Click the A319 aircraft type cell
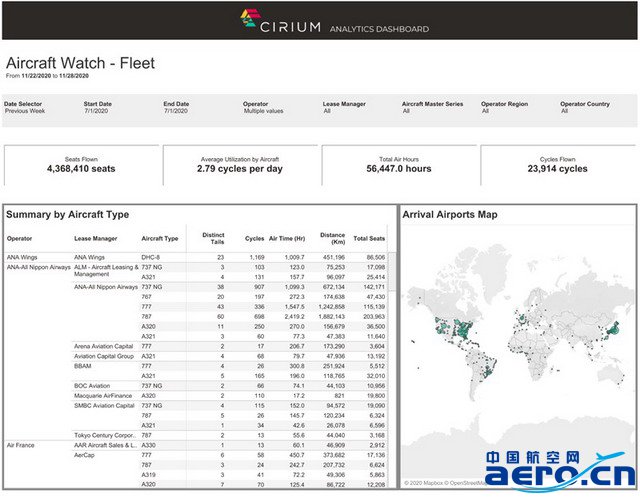The width and height of the screenshot is (640, 498). point(149,475)
